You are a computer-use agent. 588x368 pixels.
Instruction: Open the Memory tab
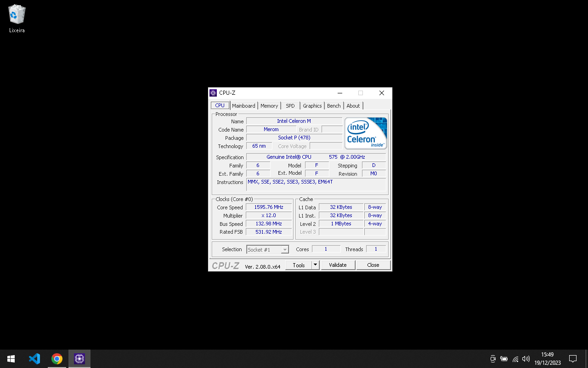click(x=269, y=106)
